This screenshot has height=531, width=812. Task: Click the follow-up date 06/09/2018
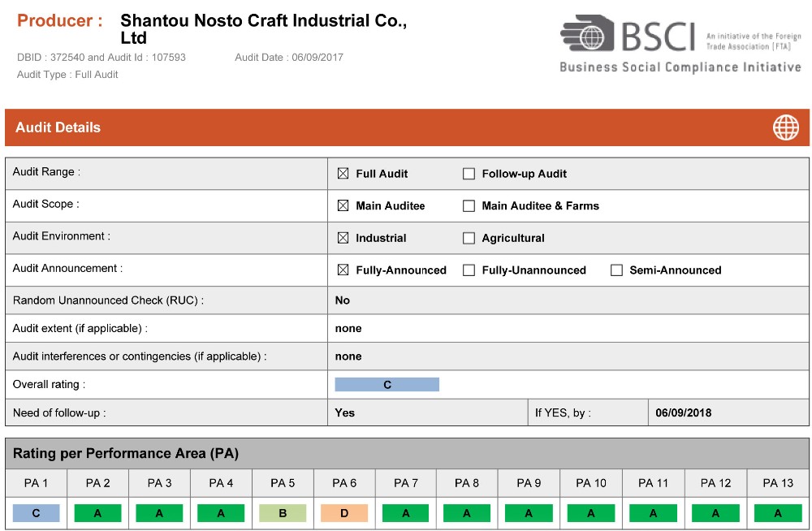click(x=683, y=413)
